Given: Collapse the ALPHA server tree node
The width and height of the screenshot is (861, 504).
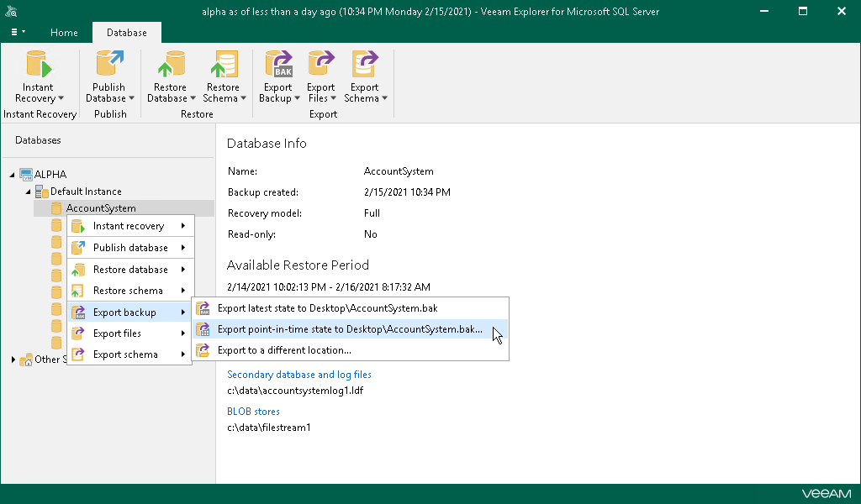Looking at the screenshot, I should (12, 175).
